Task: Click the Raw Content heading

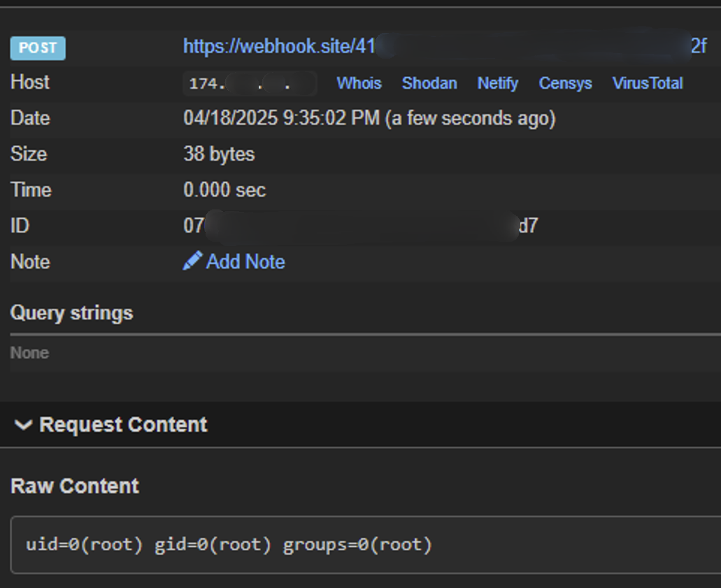Action: tap(74, 486)
